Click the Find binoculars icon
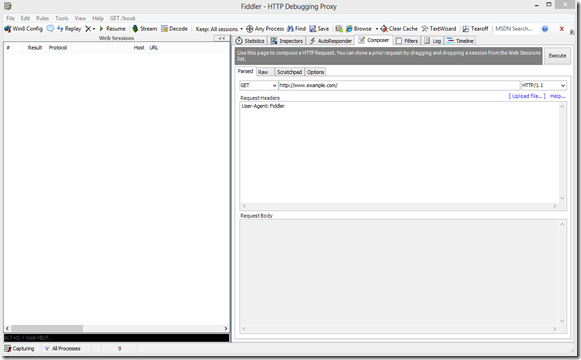Screen dimensions: 581x360 pos(290,29)
